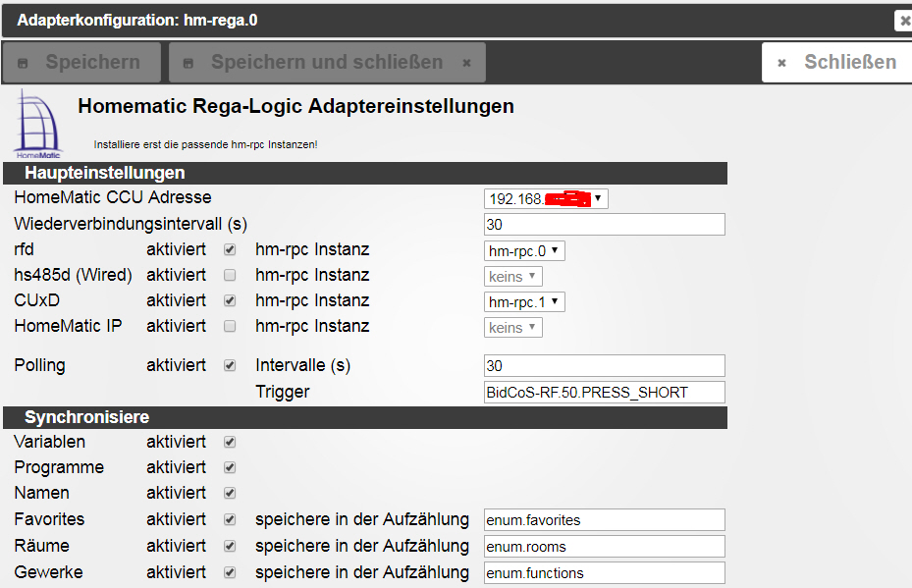Viewport: 912px width, 588px height.
Task: Disable the rfd aktiviert checkbox
Action: coord(230,250)
